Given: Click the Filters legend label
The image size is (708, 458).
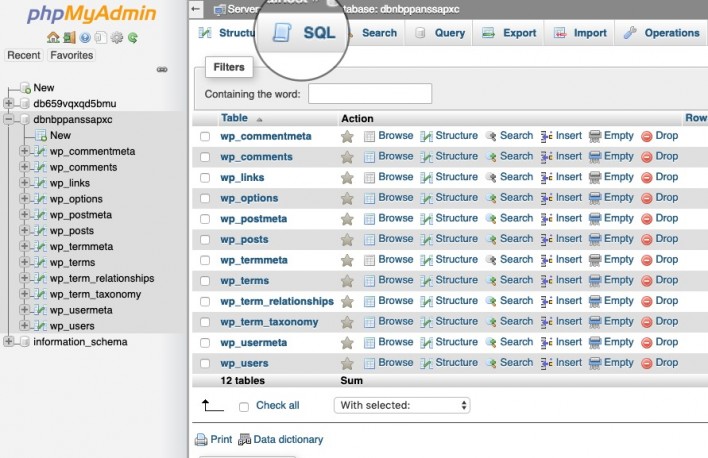Looking at the screenshot, I should (x=229, y=67).
